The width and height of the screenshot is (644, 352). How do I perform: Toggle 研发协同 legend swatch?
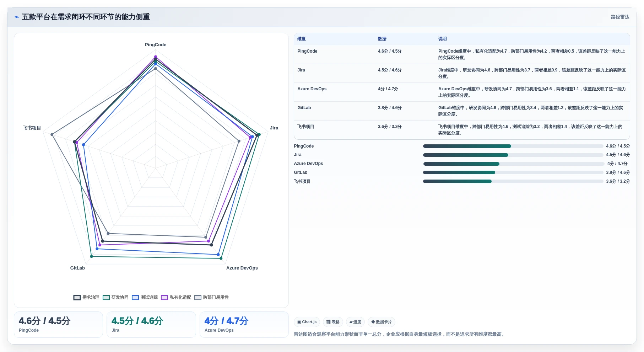106,298
